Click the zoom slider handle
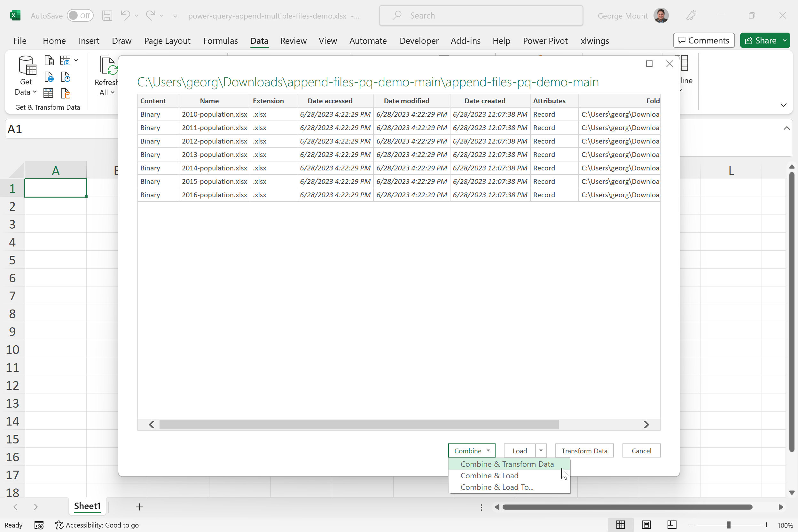This screenshot has width=798, height=532. coord(728,525)
